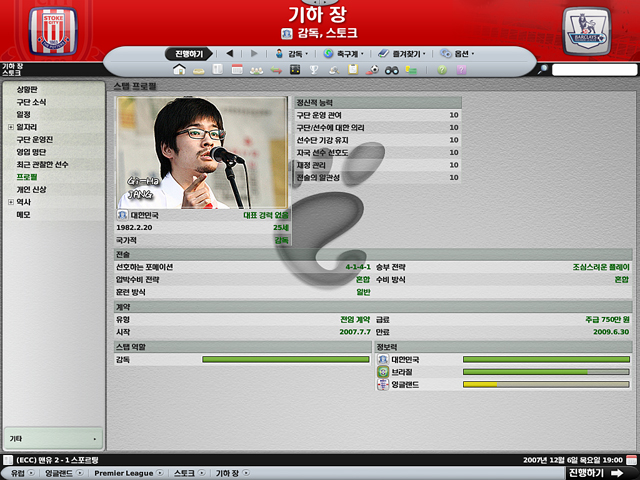640x480 pixels.
Task: Expand the 역사 tree item
Action: [10, 202]
